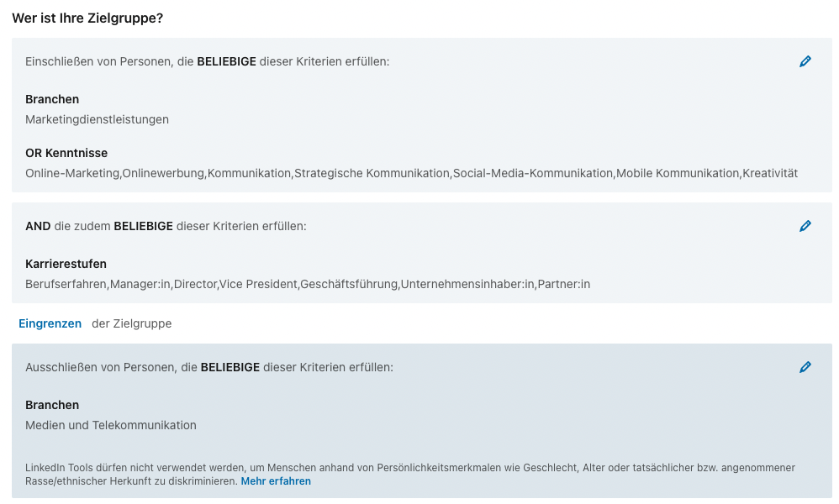Screen dimensions: 839x504
Task: Select the Online-Marketing skill entry
Action: point(73,173)
